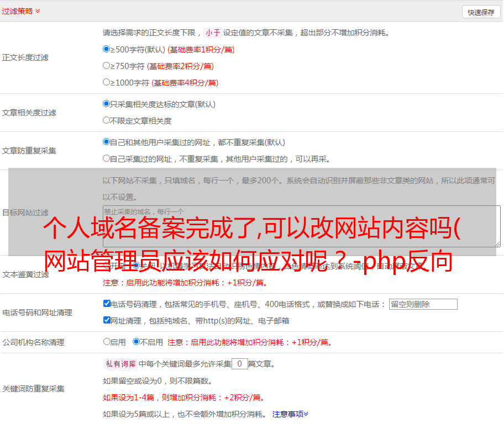Viewport: 504px width, 424px height.
Task: Click the (基础费率4积分/篇) red note
Action: [185, 83]
